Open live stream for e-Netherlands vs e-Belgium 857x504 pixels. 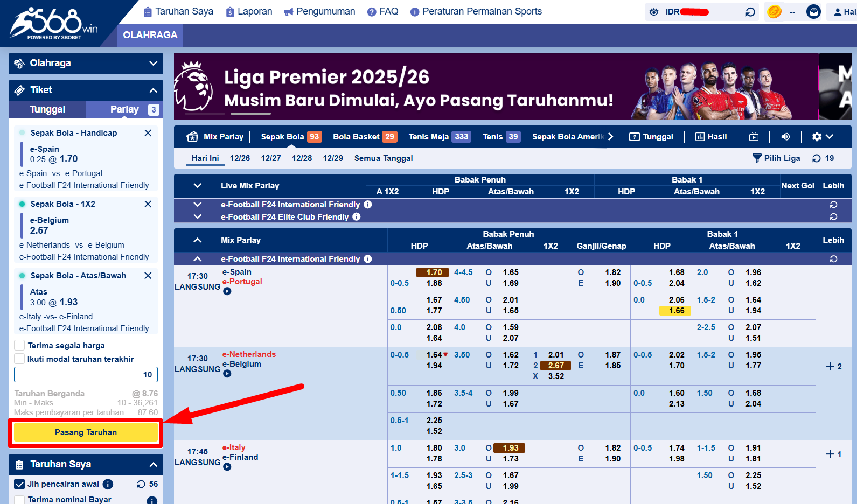pyautogui.click(x=227, y=374)
